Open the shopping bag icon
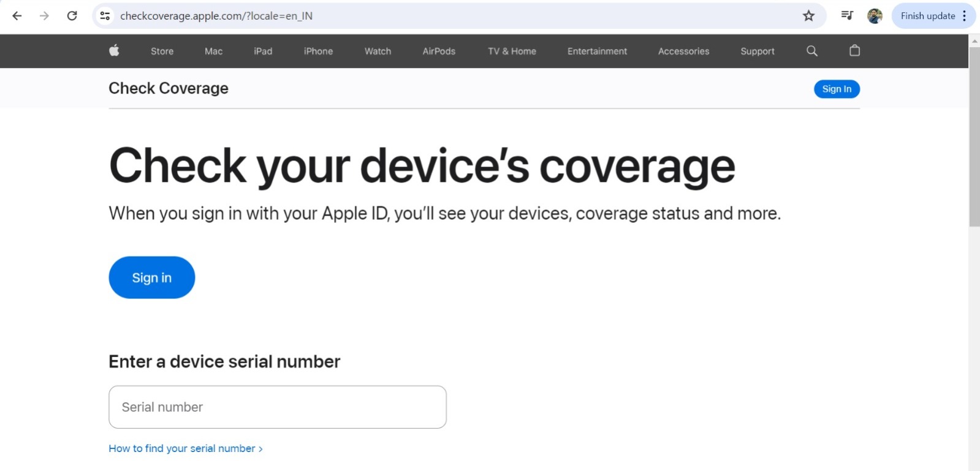This screenshot has height=471, width=980. click(x=854, y=51)
